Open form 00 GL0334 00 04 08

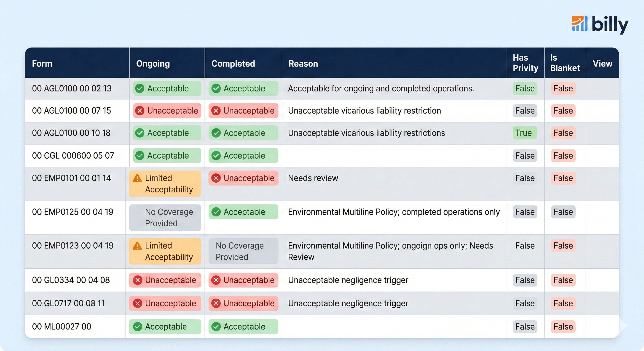click(71, 280)
